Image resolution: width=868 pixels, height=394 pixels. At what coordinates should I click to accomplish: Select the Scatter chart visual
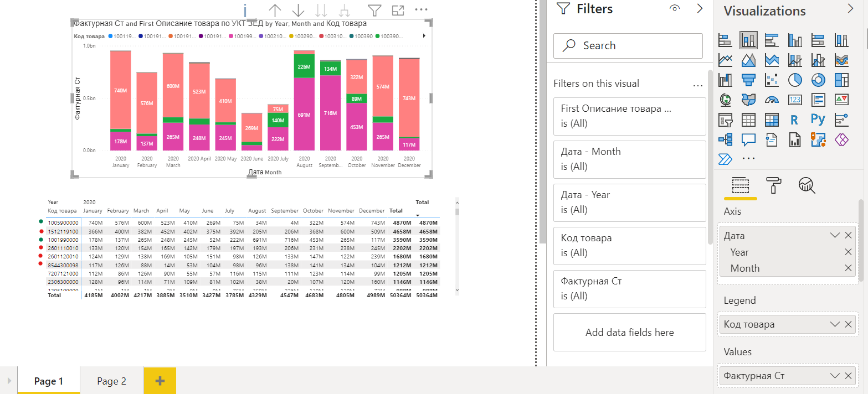pos(772,80)
